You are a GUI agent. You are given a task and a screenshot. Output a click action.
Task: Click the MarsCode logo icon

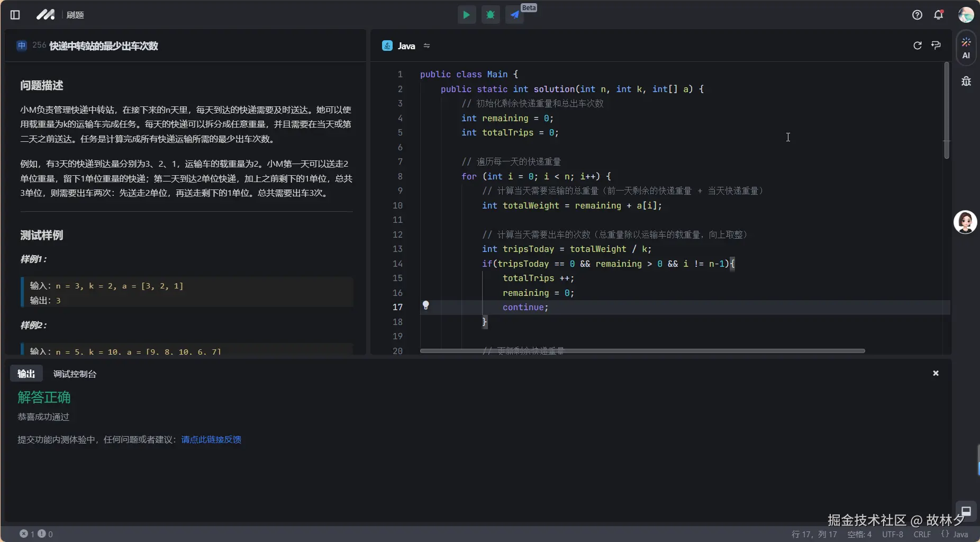(46, 15)
